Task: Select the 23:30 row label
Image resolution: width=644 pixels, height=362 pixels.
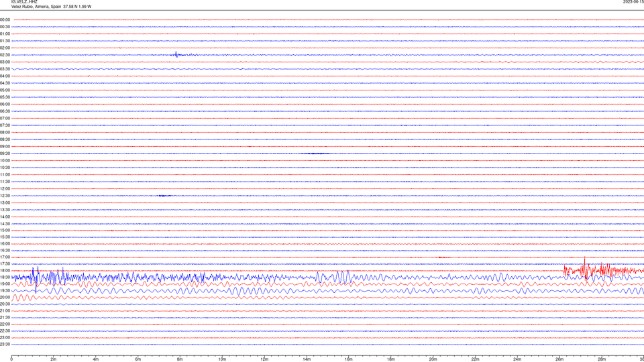Action: coord(5,345)
